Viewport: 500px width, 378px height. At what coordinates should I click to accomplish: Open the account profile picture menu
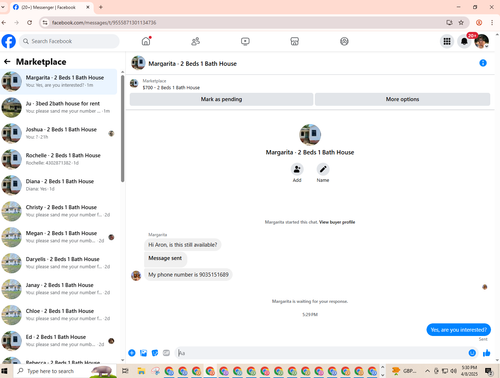(x=482, y=41)
